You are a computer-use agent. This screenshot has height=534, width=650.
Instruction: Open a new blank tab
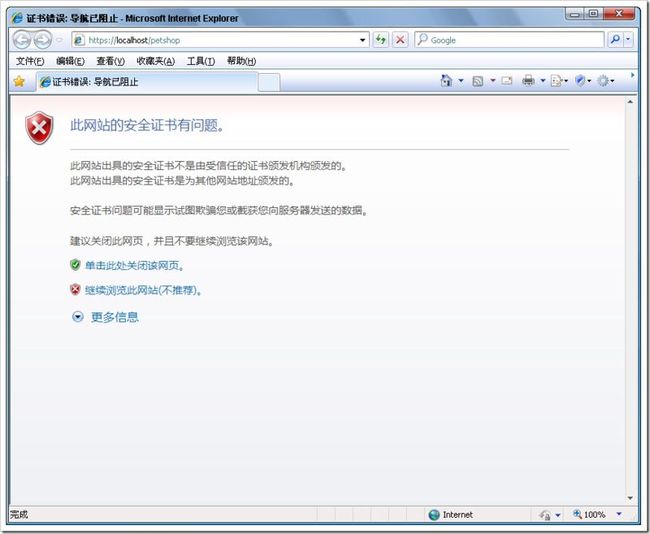pyautogui.click(x=269, y=83)
